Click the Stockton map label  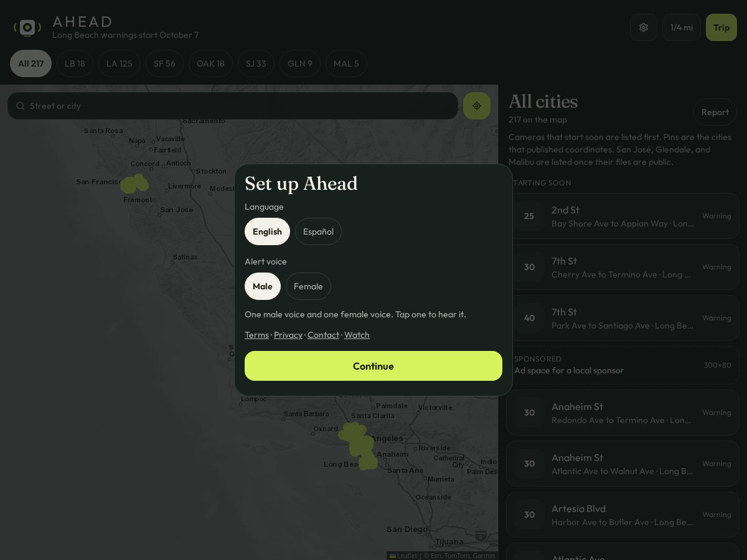[x=211, y=171]
